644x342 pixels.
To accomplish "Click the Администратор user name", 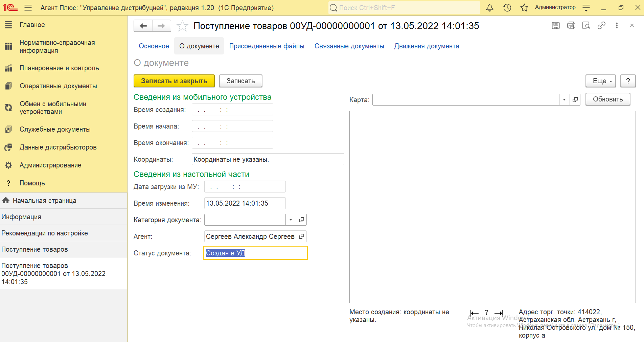I will pyautogui.click(x=555, y=7).
